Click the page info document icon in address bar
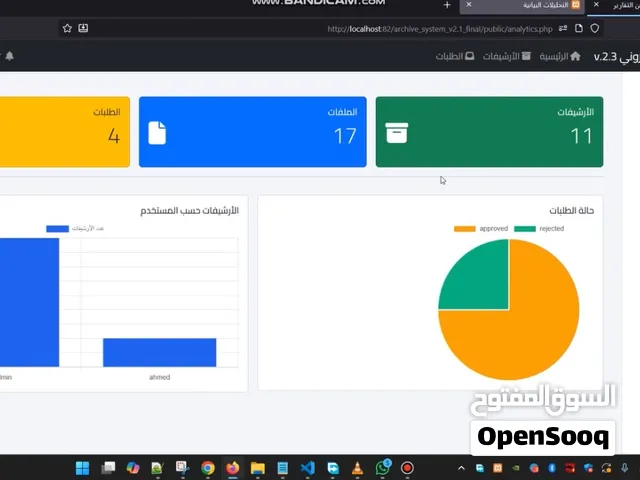Screen dimensions: 640x480 pyautogui.click(x=579, y=28)
